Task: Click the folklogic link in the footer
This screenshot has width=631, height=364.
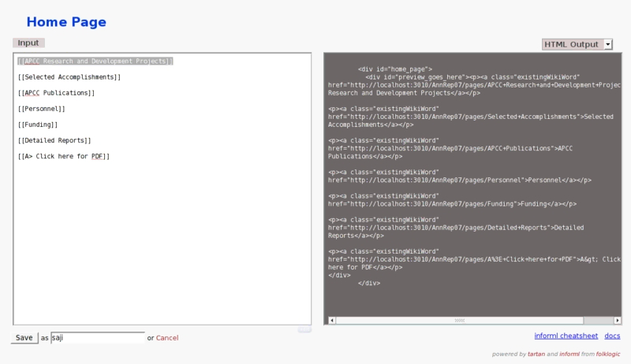Action: tap(607, 354)
